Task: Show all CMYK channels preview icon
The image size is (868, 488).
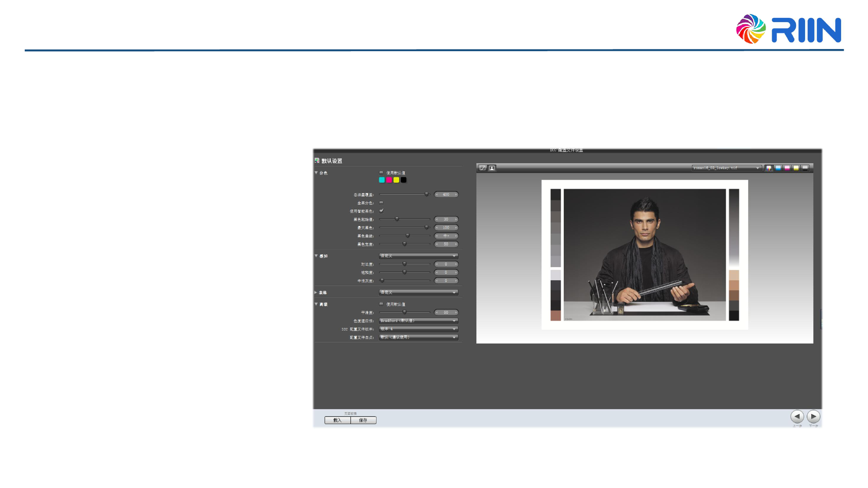Action: tap(769, 168)
